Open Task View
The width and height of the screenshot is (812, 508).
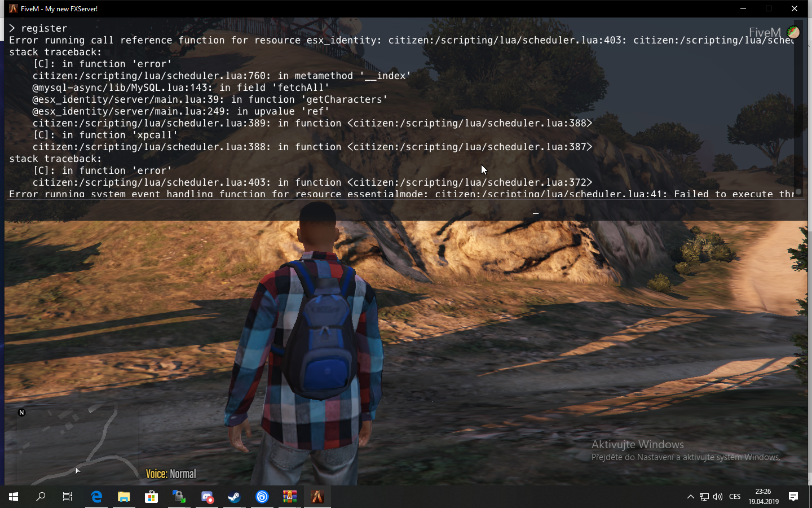68,497
